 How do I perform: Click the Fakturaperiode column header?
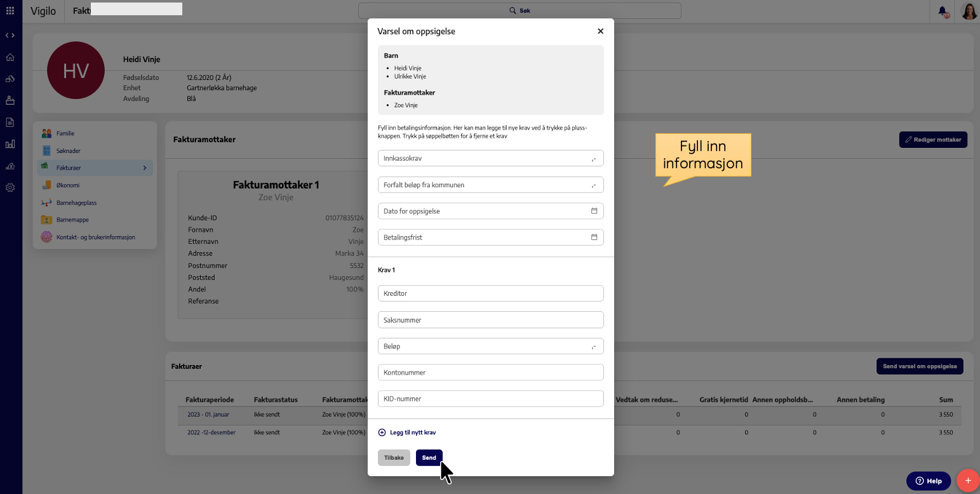coord(210,400)
